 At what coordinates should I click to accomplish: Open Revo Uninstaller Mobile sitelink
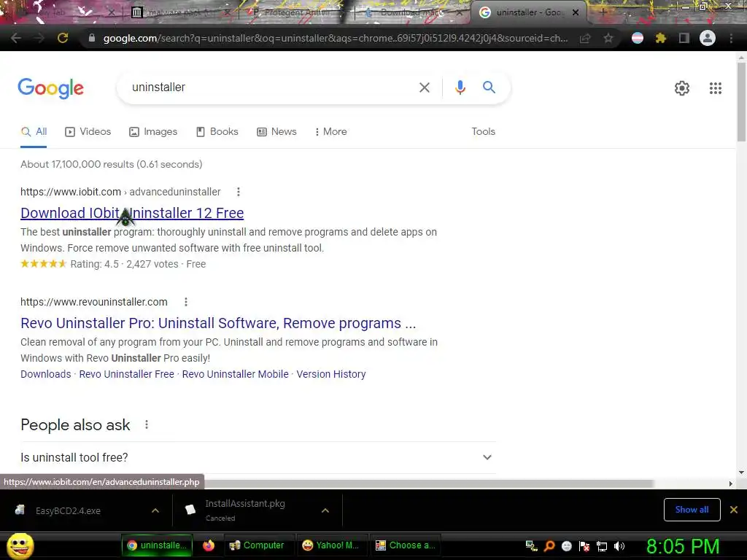(x=236, y=374)
